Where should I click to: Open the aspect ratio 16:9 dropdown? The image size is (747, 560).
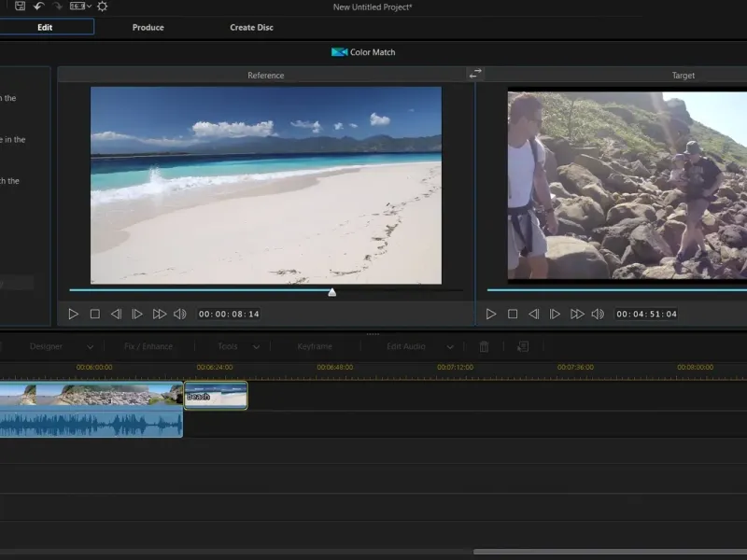80,7
